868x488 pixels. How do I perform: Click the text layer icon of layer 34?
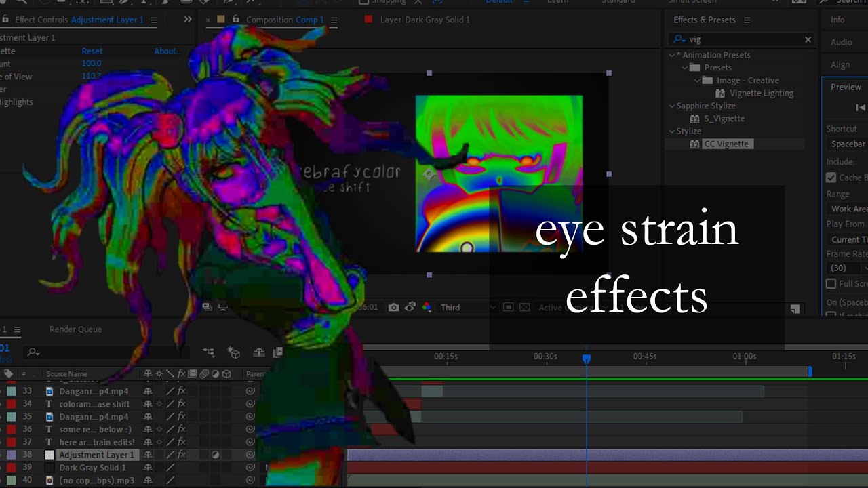point(49,404)
